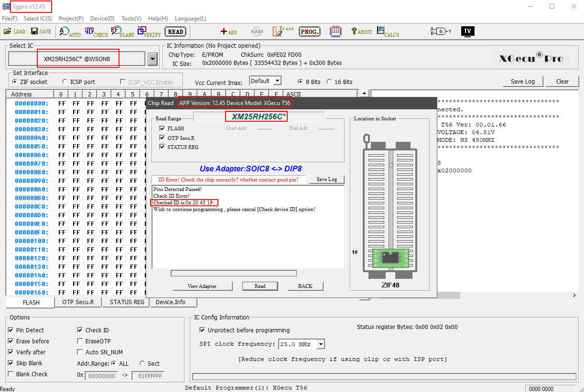Click the PROG. toolbar icon
Viewport: 584px width, 392px height.
point(309,32)
